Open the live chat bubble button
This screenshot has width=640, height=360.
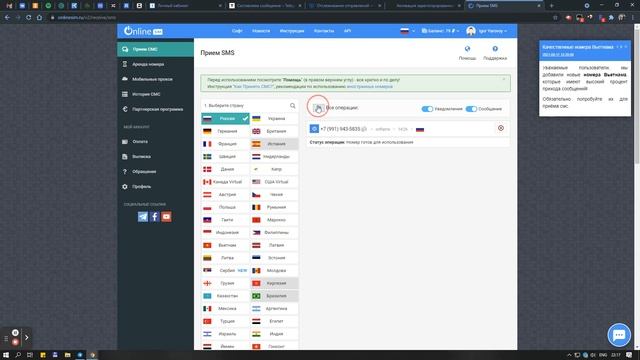(619, 335)
